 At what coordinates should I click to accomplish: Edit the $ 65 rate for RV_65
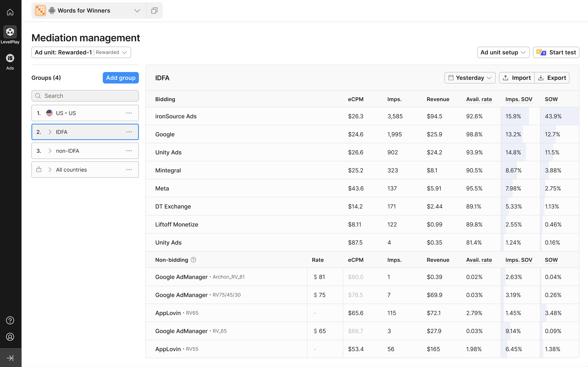[x=325, y=331]
